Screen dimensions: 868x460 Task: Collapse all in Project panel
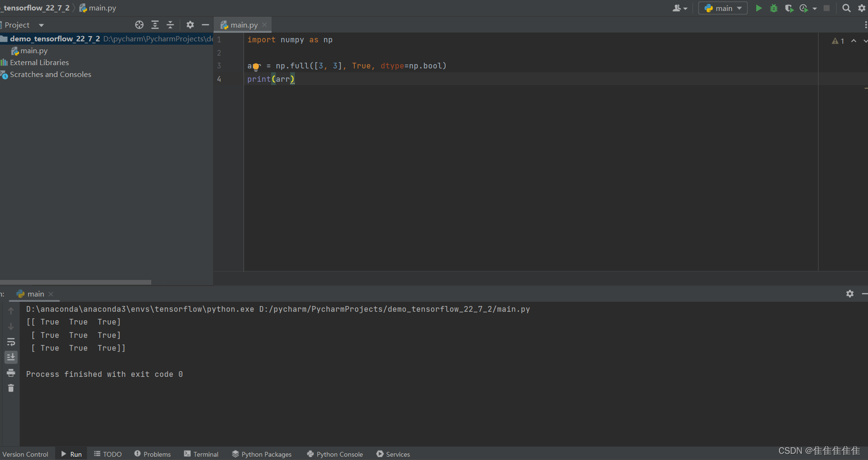click(x=170, y=25)
